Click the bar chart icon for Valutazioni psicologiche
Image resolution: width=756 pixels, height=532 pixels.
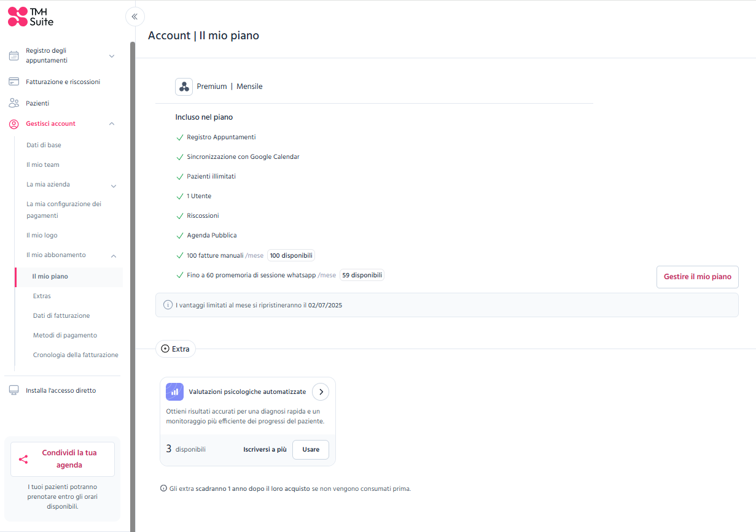click(175, 391)
